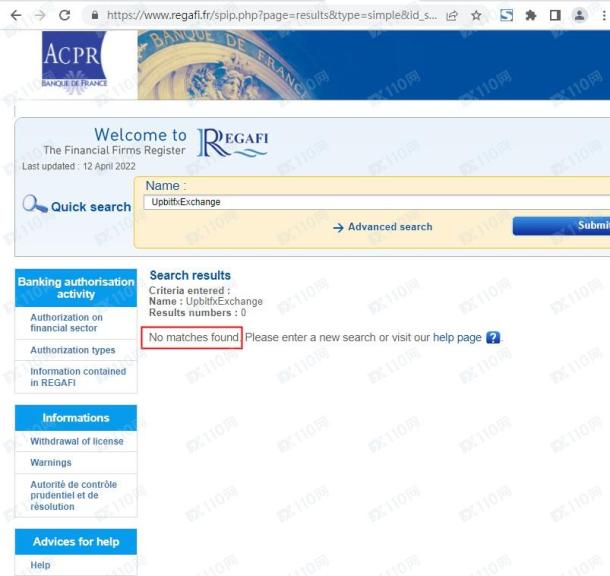Toggle the browser side panel icon

pyautogui.click(x=555, y=16)
